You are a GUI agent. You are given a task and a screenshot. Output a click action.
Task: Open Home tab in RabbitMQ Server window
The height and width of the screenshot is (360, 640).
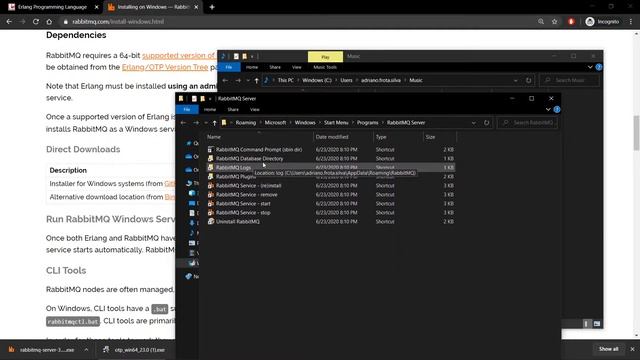210,109
